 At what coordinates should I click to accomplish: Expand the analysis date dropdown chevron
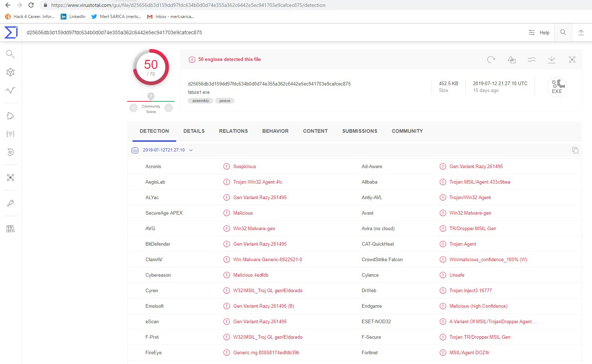[191, 150]
